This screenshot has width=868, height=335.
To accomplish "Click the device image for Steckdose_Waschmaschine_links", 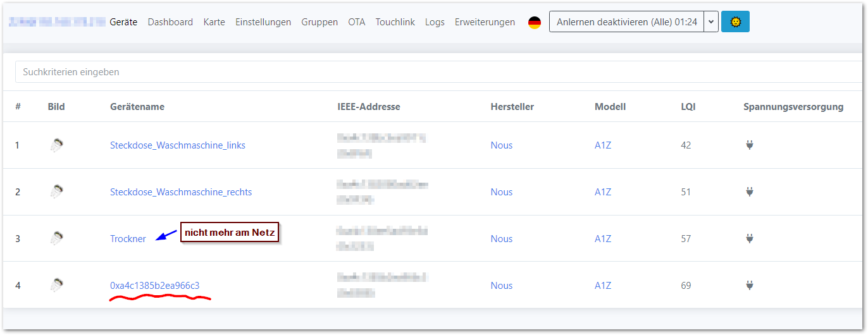I will [x=57, y=145].
